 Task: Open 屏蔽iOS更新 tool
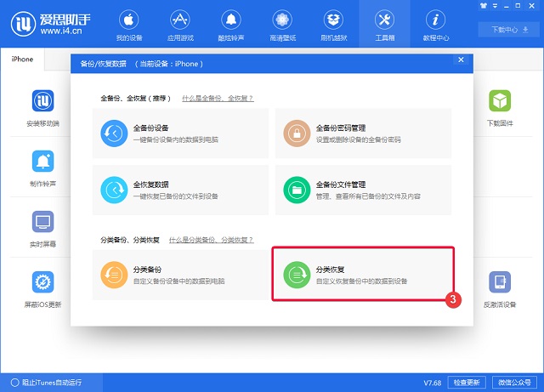[x=43, y=290]
